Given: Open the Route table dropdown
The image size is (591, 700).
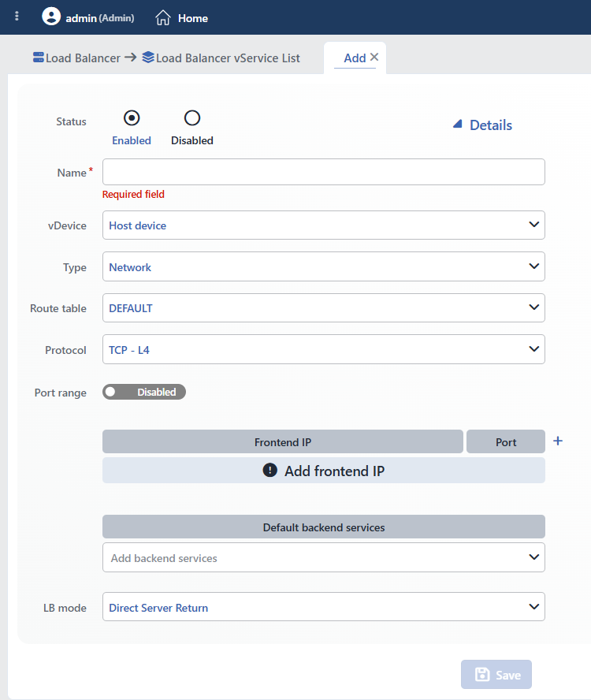Looking at the screenshot, I should point(324,307).
